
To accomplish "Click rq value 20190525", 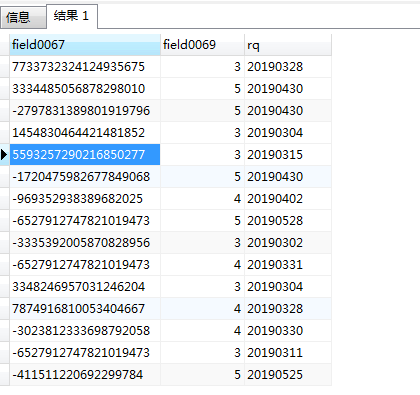I will click(288, 375).
